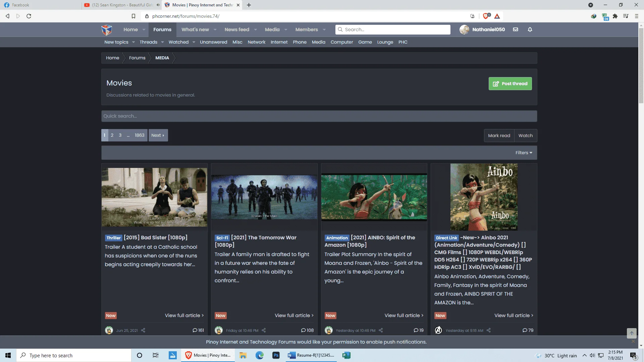Viewport: 644px width, 362px height.
Task: Go to page 2 of threads
Action: (x=112, y=135)
